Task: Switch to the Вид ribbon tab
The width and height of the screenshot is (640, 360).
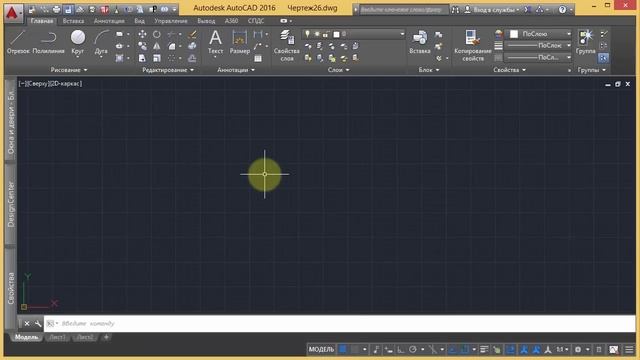Action: (x=140, y=21)
